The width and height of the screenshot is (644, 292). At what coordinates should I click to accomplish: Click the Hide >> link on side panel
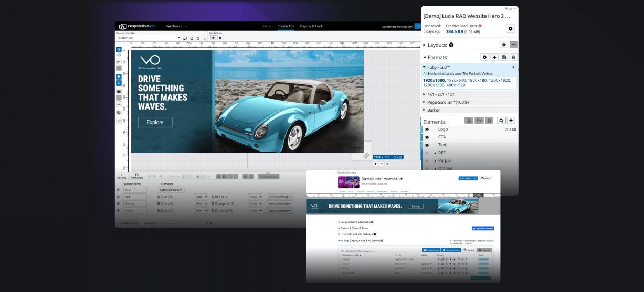click(x=511, y=8)
